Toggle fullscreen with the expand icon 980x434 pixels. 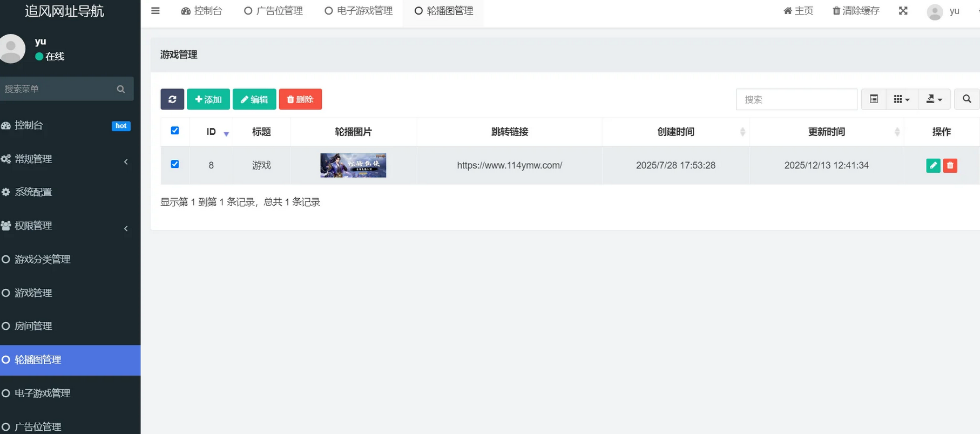click(x=903, y=11)
